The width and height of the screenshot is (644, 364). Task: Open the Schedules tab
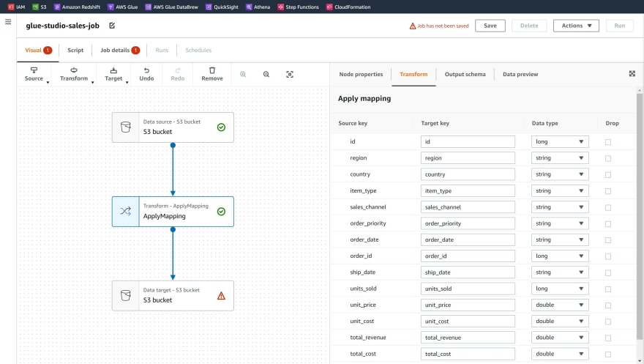coord(198,50)
